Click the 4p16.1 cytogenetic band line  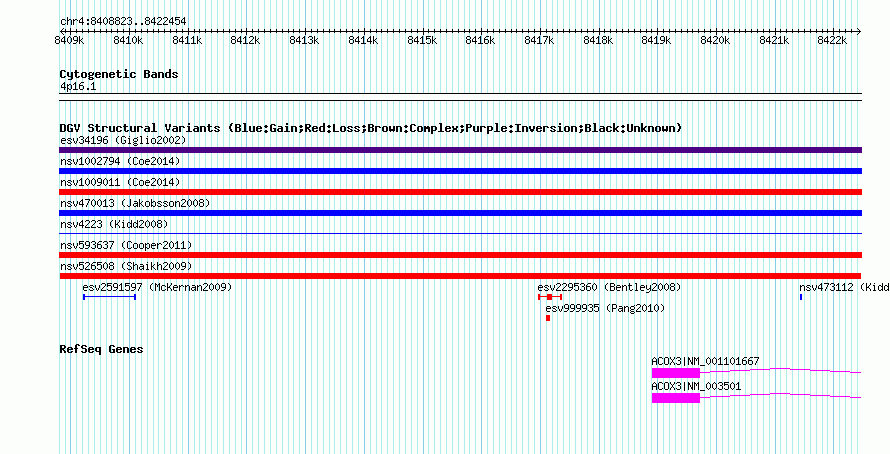[x=460, y=96]
